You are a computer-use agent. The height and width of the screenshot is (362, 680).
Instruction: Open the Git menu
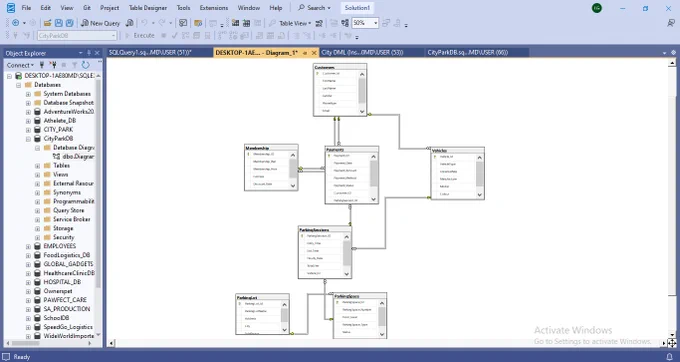pyautogui.click(x=87, y=8)
